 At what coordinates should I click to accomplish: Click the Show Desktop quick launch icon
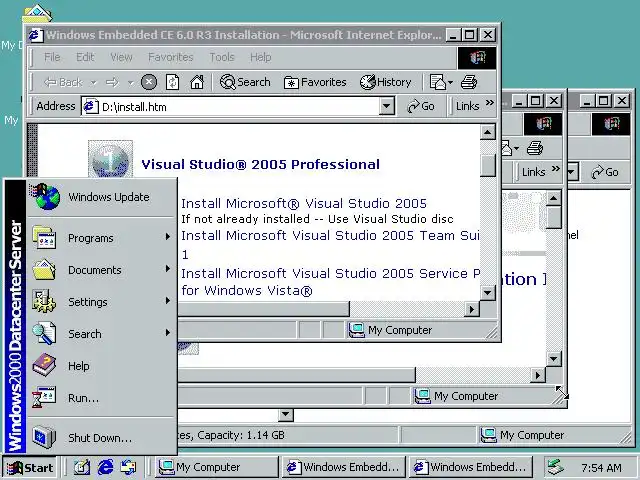pyautogui.click(x=82, y=467)
